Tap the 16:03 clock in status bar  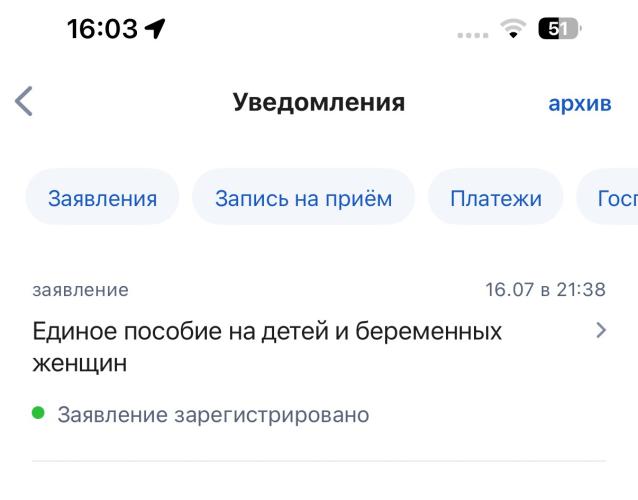coord(102,29)
